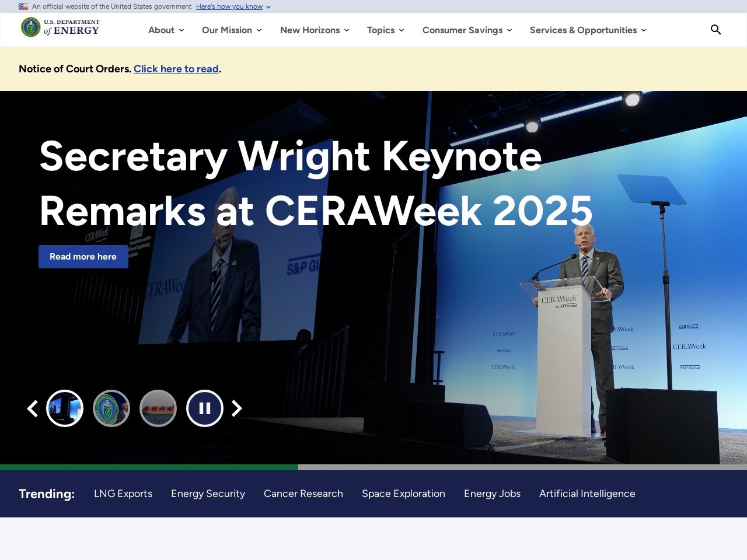Expand "Here's how you know" disclosure
747x560 pixels.
click(233, 6)
